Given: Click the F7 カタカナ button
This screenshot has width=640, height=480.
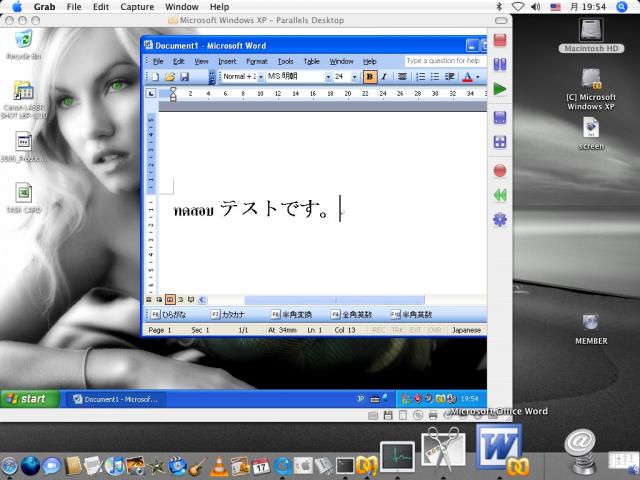Looking at the screenshot, I should [228, 314].
